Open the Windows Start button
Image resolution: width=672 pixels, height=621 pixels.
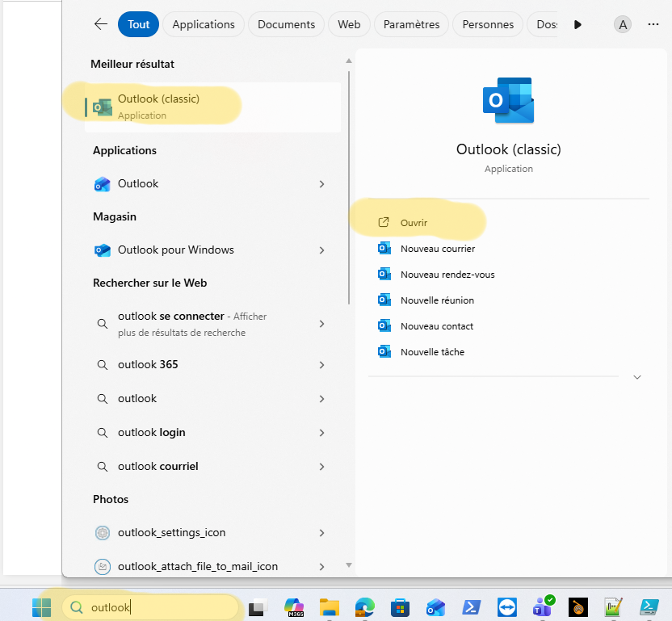point(41,607)
